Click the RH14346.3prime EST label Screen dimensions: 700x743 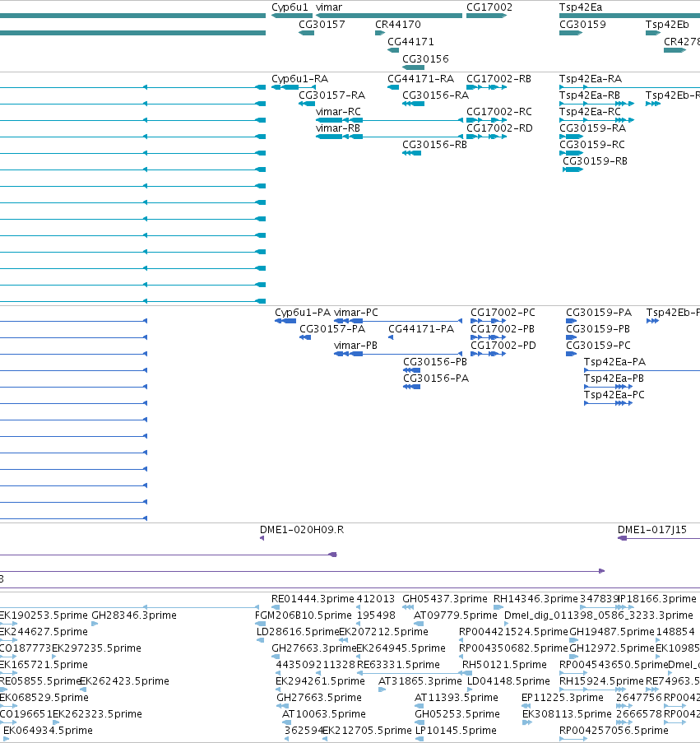(535, 599)
